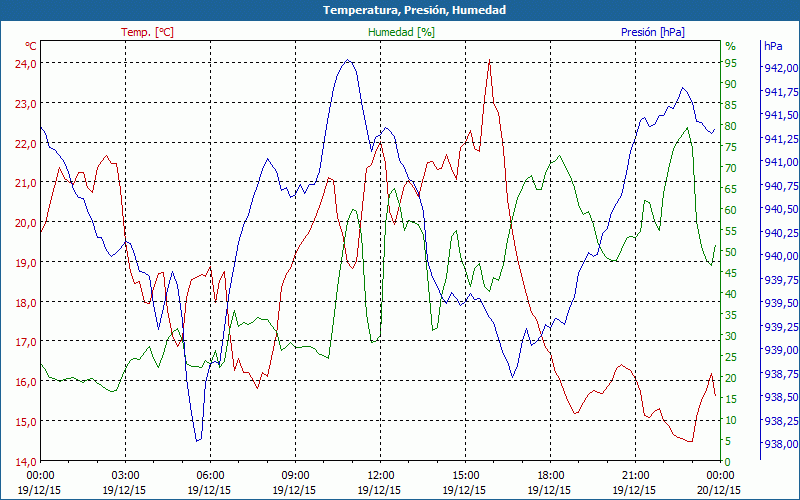This screenshot has width=800, height=500.
Task: Click the '940,00' pressure axis value
Action: pos(781,256)
